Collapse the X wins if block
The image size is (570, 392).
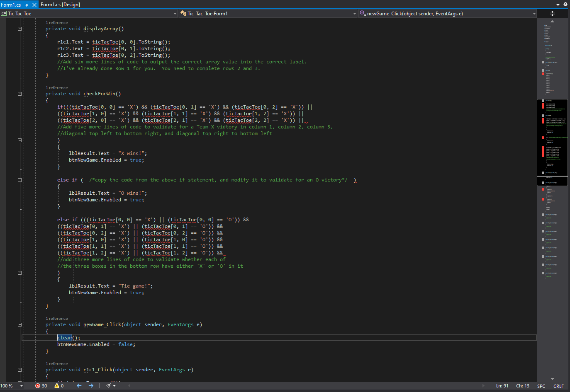tap(19, 140)
